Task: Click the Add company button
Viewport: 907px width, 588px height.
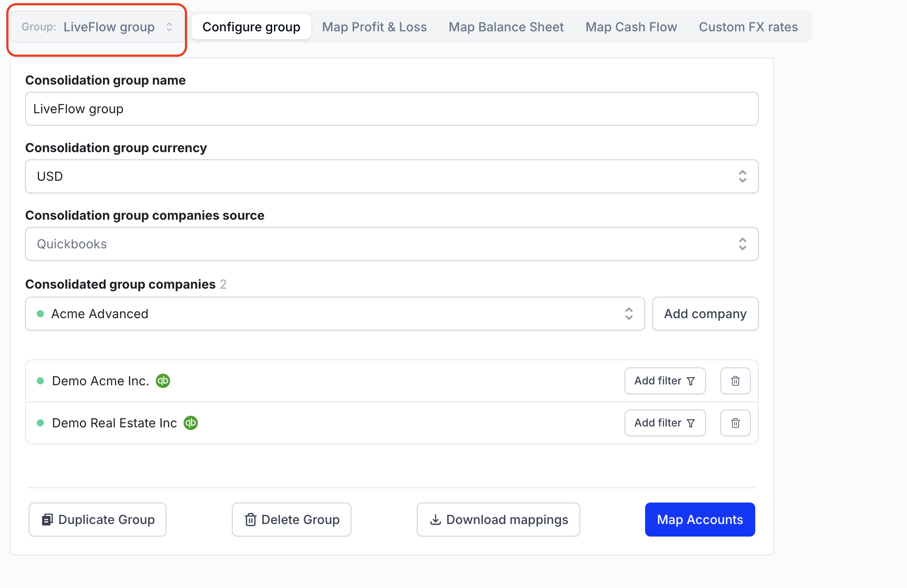Action: tap(705, 314)
